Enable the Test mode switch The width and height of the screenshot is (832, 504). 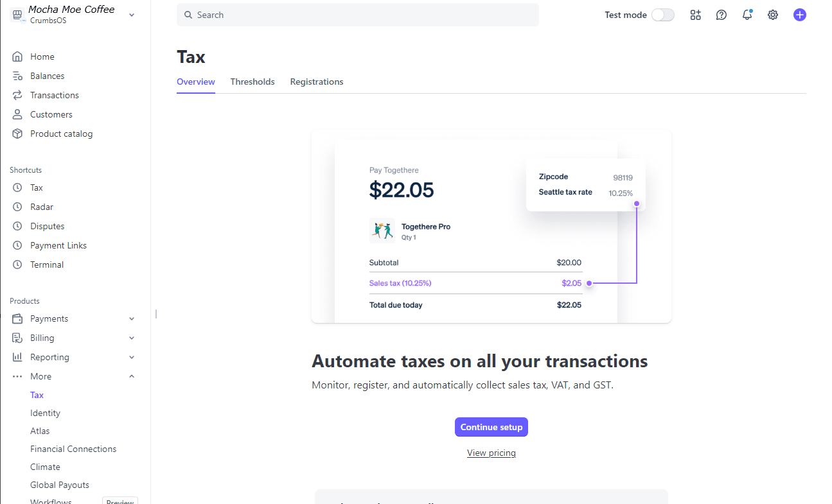click(x=662, y=15)
